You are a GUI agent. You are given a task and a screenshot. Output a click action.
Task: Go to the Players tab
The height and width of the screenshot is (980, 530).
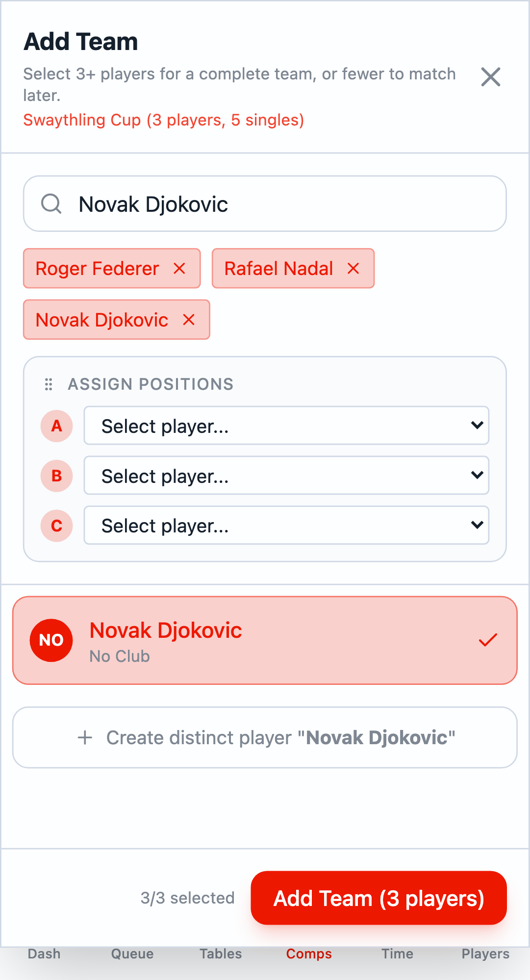click(485, 954)
